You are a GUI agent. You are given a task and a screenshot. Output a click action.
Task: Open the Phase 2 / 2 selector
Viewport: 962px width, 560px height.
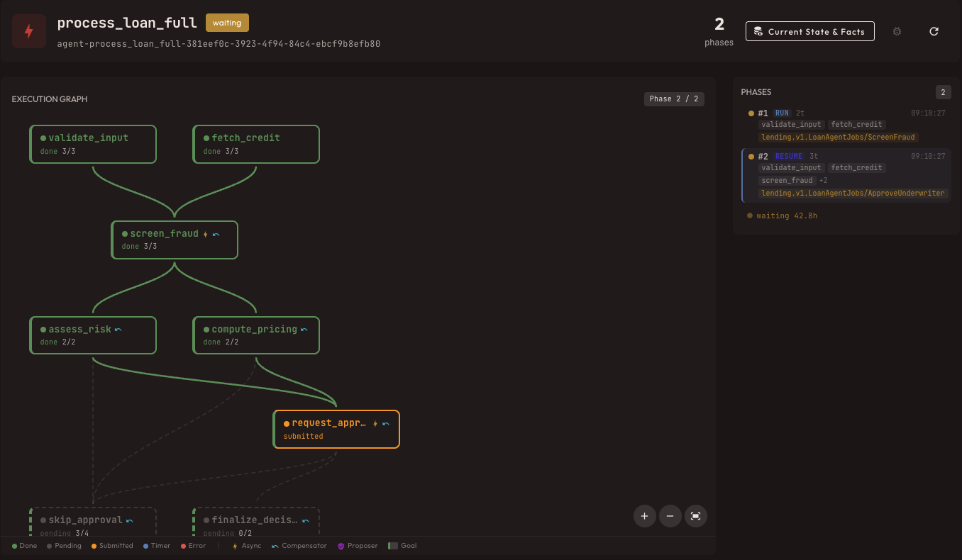point(674,99)
